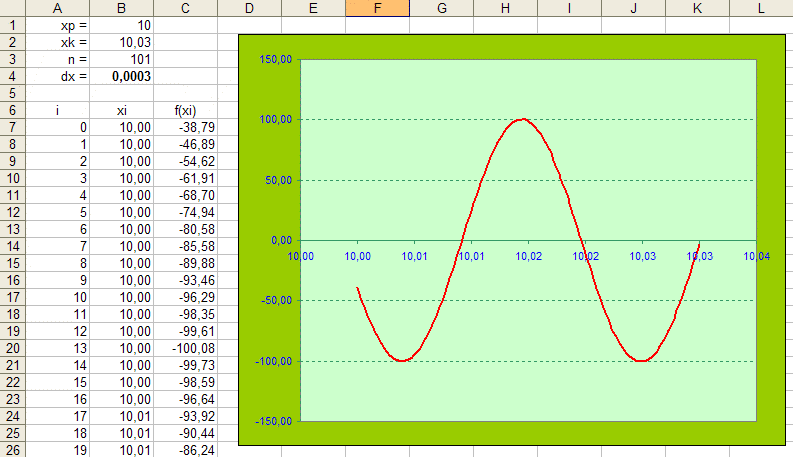Click cell B1 containing value 10
Viewport: 793px width, 457px height.
(x=121, y=25)
